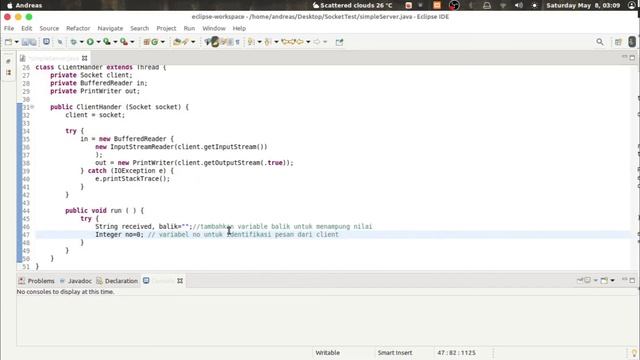640x360 pixels.
Task: Open the Refactor menu
Action: tap(78, 29)
